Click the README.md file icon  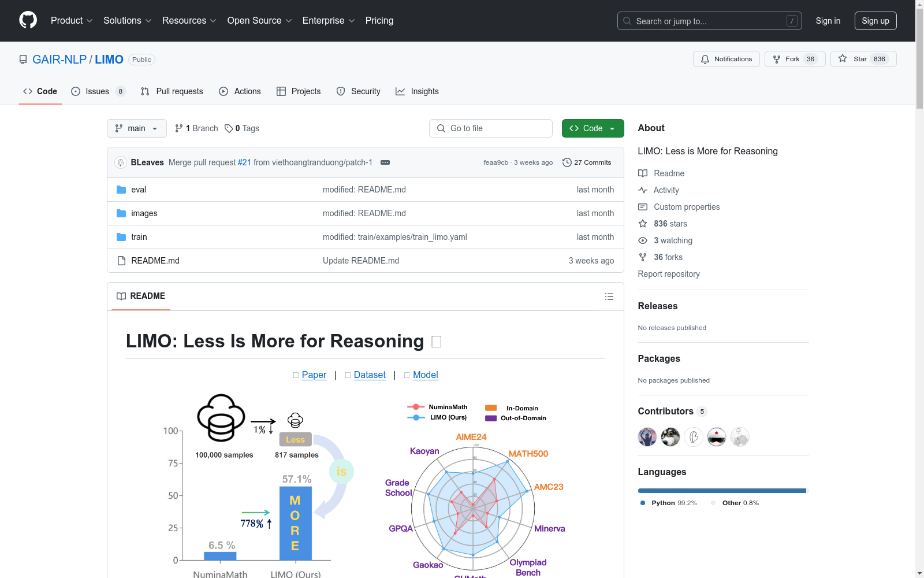[121, 261]
